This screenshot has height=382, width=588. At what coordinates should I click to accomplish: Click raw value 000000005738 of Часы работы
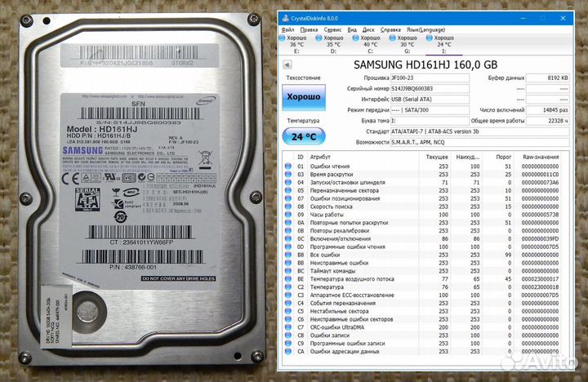[540, 215]
